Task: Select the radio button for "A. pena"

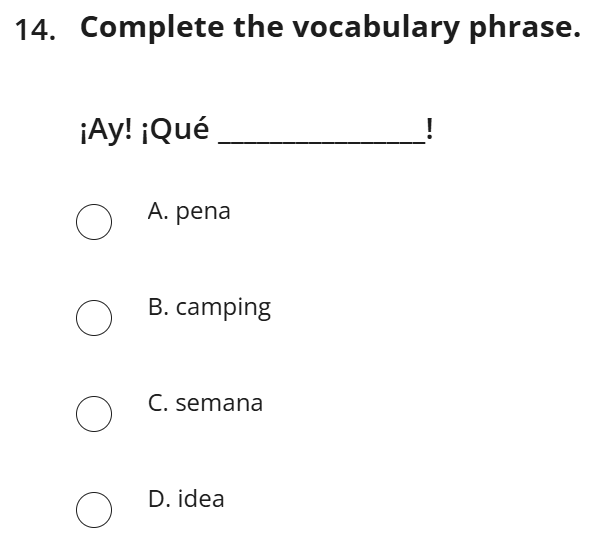Action: tap(94, 222)
